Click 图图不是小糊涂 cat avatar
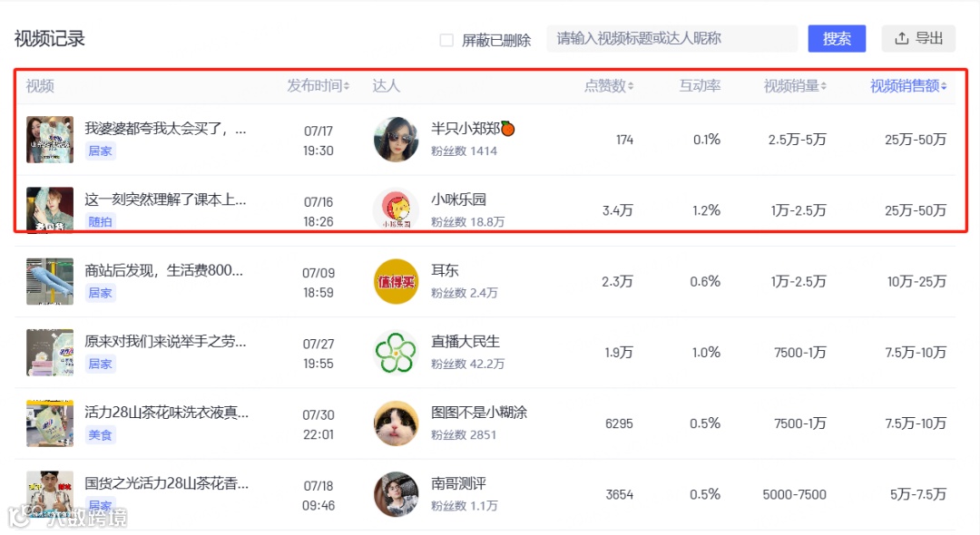Viewport: 980px width, 535px height. pyautogui.click(x=397, y=423)
